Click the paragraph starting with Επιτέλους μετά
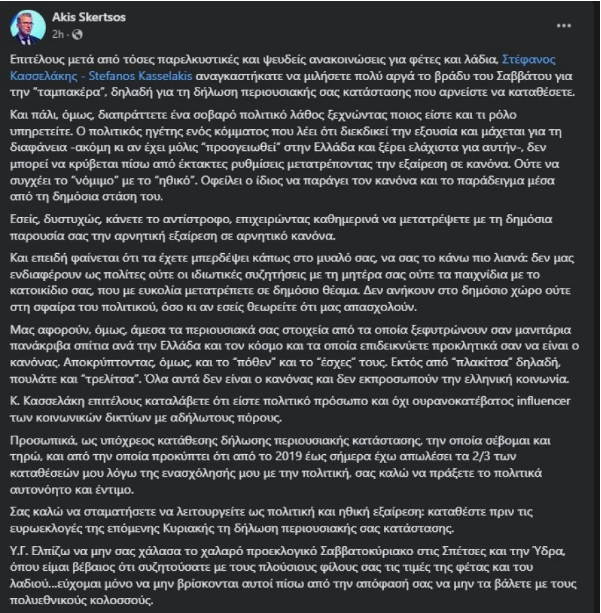The width and height of the screenshot is (601, 613). coord(292,76)
